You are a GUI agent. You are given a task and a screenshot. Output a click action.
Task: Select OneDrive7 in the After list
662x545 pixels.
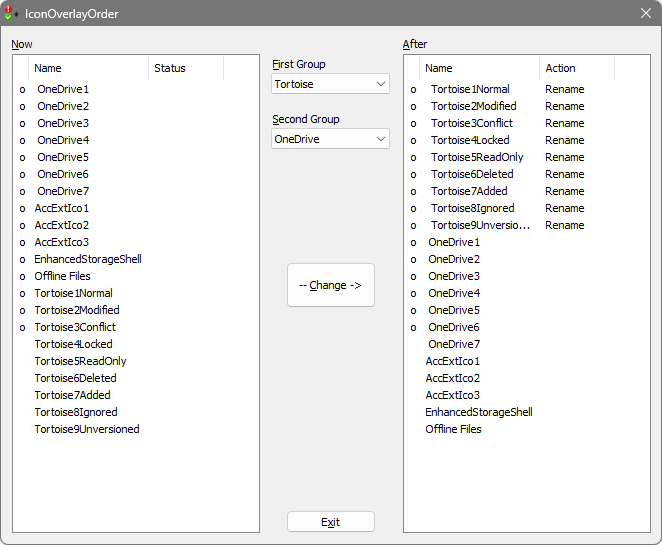pyautogui.click(x=454, y=344)
